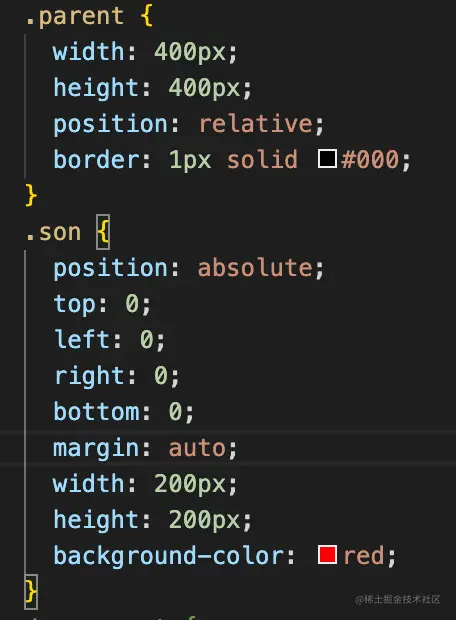Viewport: 456px width, 620px height.
Task: Click the .parent selector name
Action: click(x=74, y=17)
